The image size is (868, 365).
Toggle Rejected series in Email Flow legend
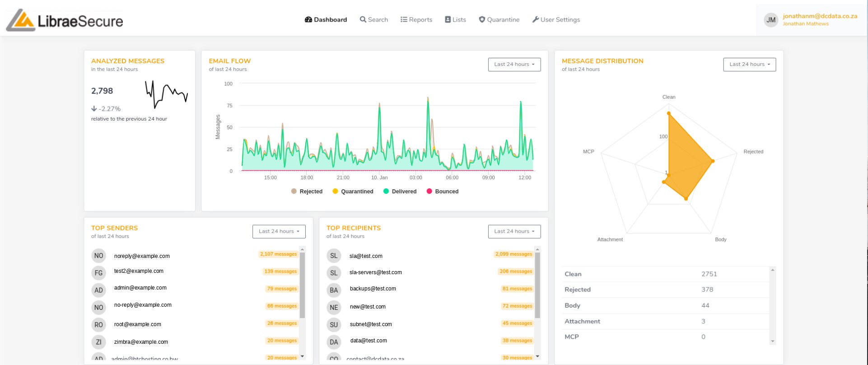[x=307, y=192]
